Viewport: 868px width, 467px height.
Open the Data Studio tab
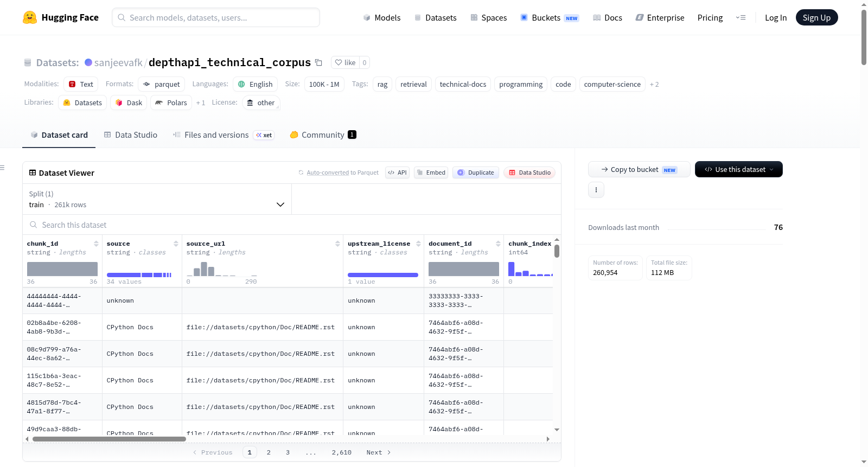[x=131, y=135]
